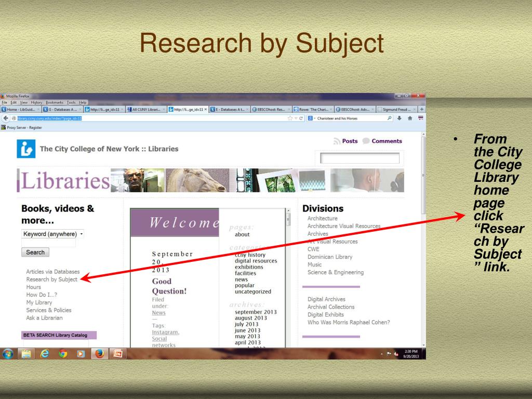The width and height of the screenshot is (532, 399).
Task: Open the Tools menu
Action: coord(71,102)
